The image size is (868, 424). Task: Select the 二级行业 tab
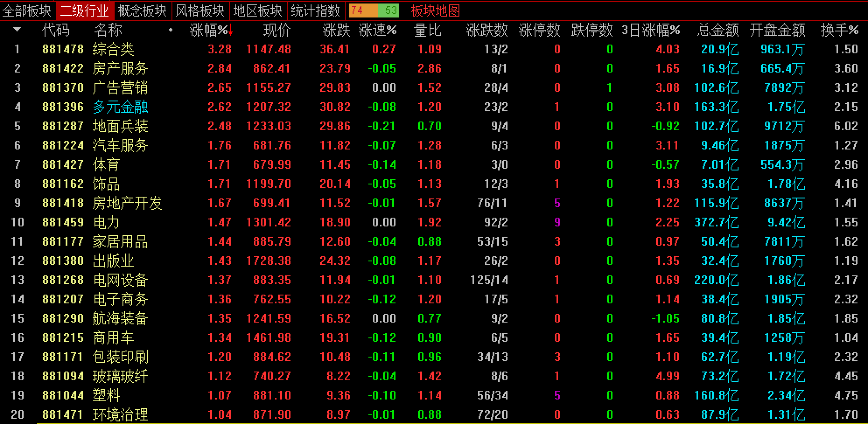(85, 10)
